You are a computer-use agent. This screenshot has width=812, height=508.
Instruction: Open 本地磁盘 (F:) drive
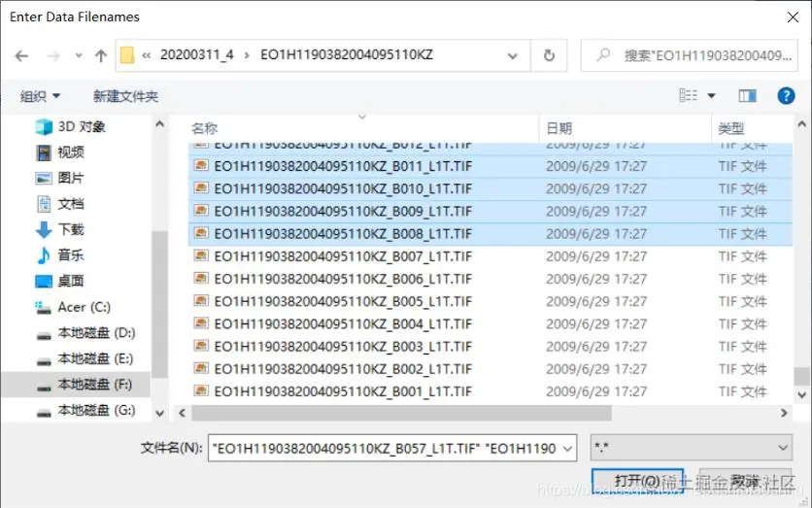pos(76,385)
